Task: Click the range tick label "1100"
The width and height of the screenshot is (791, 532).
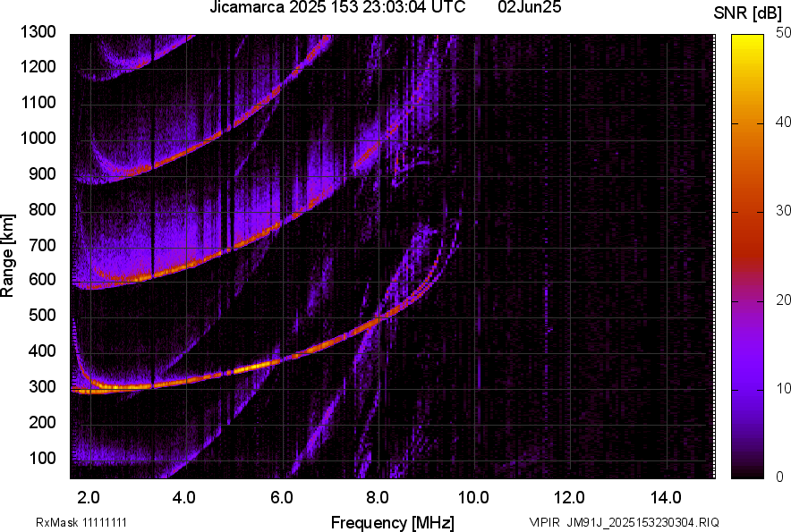Action: 38,102
